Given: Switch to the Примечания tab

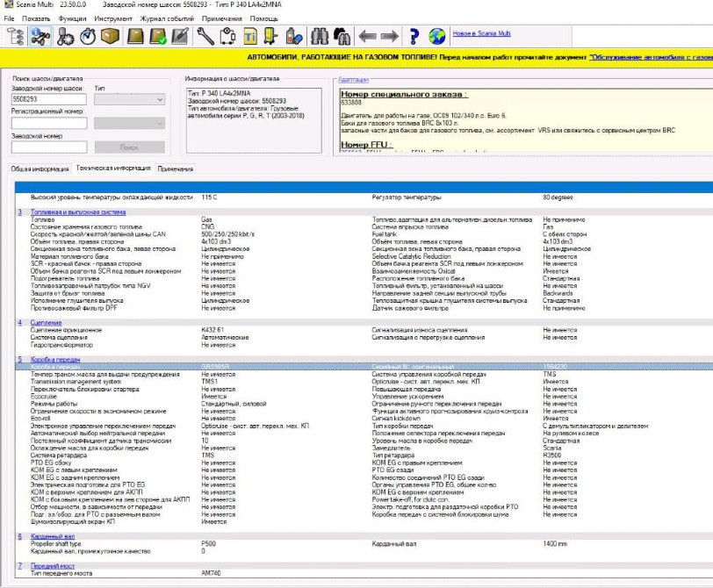Looking at the screenshot, I should (x=175, y=169).
